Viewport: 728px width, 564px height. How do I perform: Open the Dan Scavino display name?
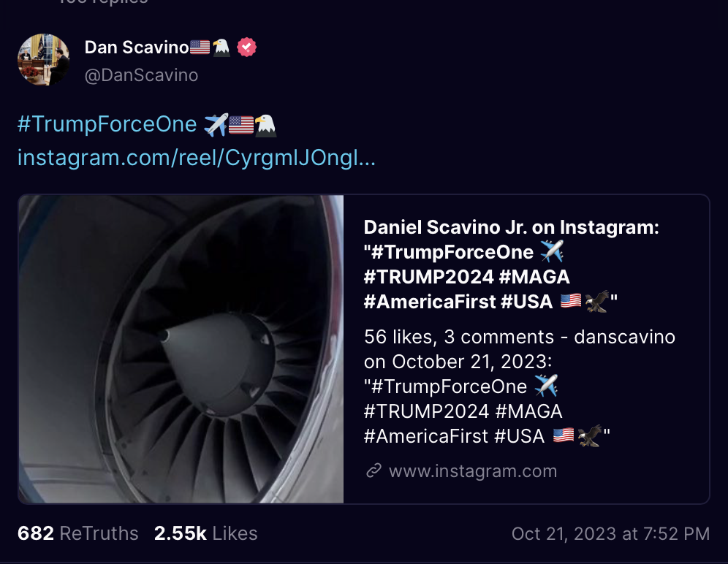point(136,47)
